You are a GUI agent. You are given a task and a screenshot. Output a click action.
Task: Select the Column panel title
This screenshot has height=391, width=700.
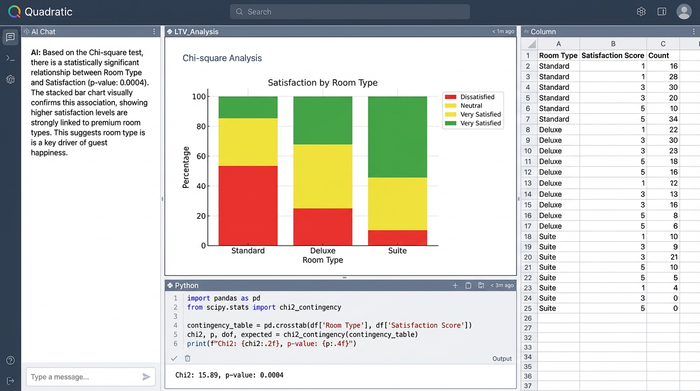pos(543,32)
